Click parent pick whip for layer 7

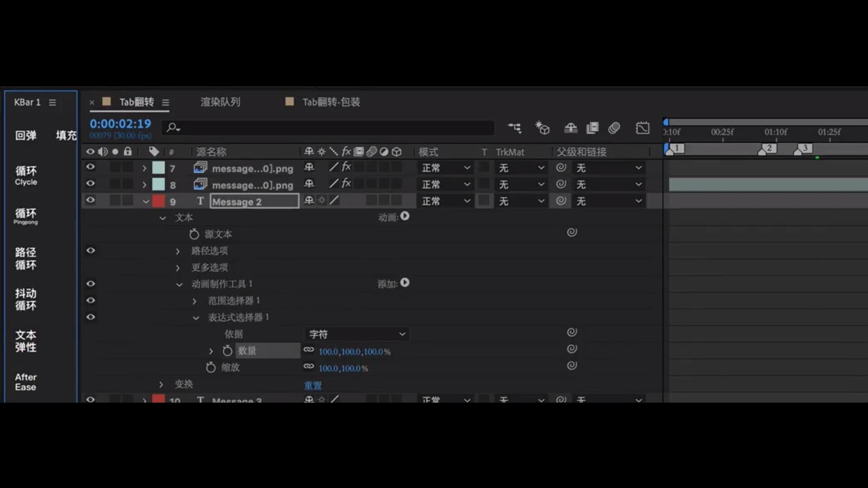(x=561, y=168)
